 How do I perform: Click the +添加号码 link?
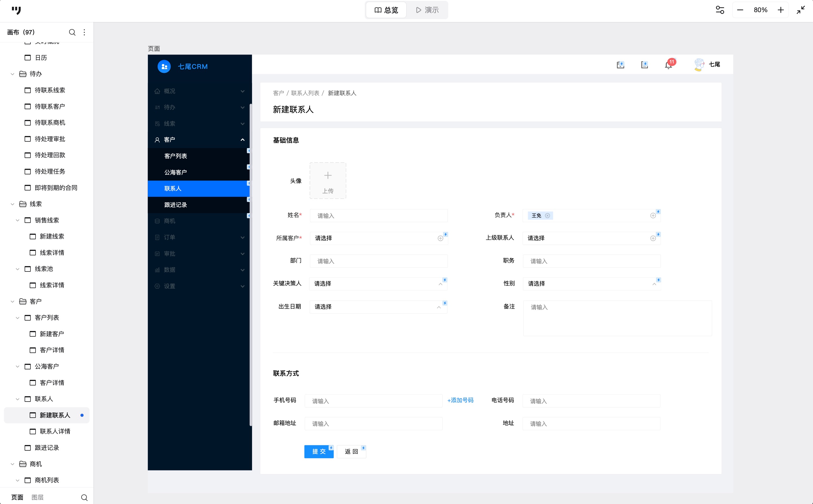click(460, 400)
